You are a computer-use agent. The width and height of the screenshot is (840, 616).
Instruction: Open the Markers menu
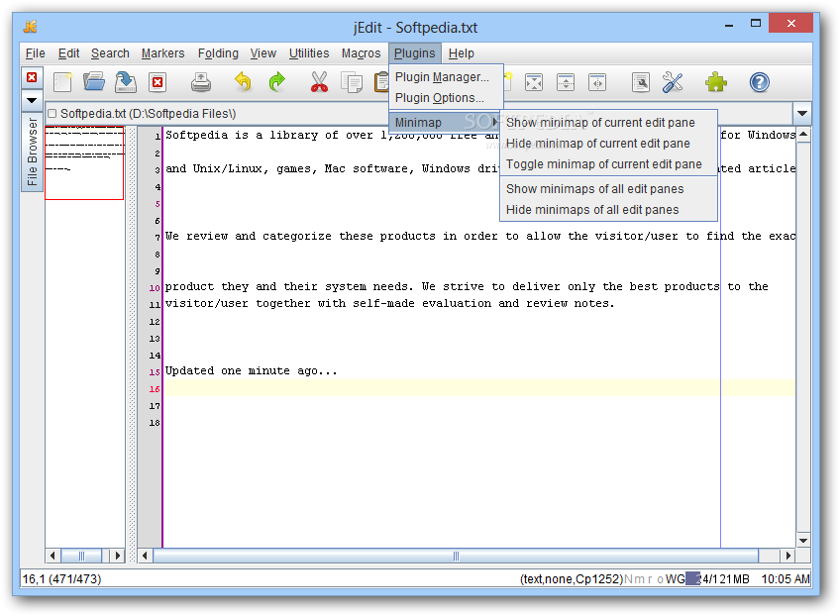[x=162, y=53]
